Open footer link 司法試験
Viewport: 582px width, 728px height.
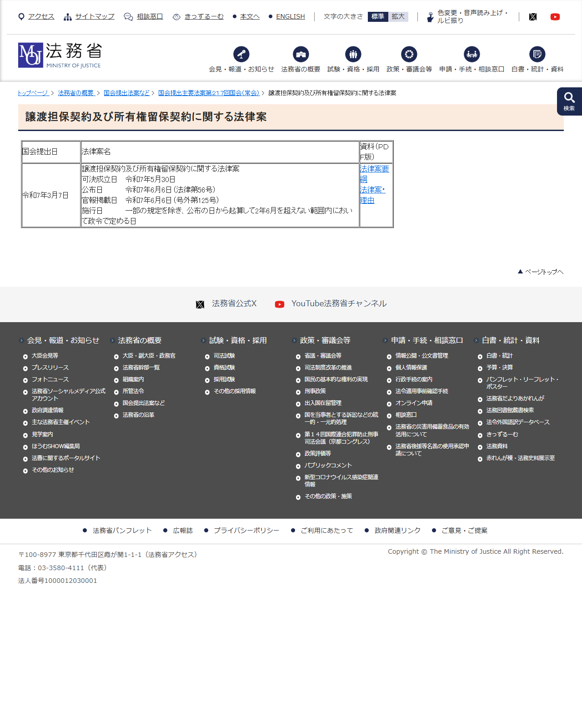224,356
